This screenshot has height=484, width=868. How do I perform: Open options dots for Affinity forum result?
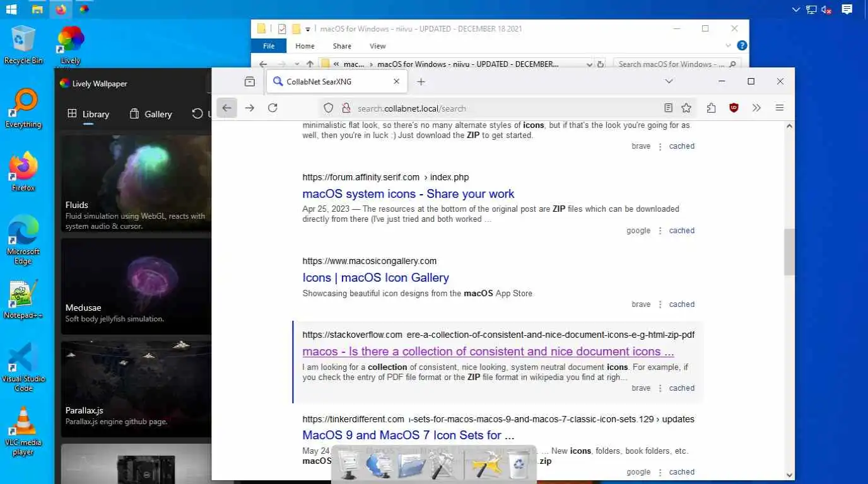click(x=660, y=231)
